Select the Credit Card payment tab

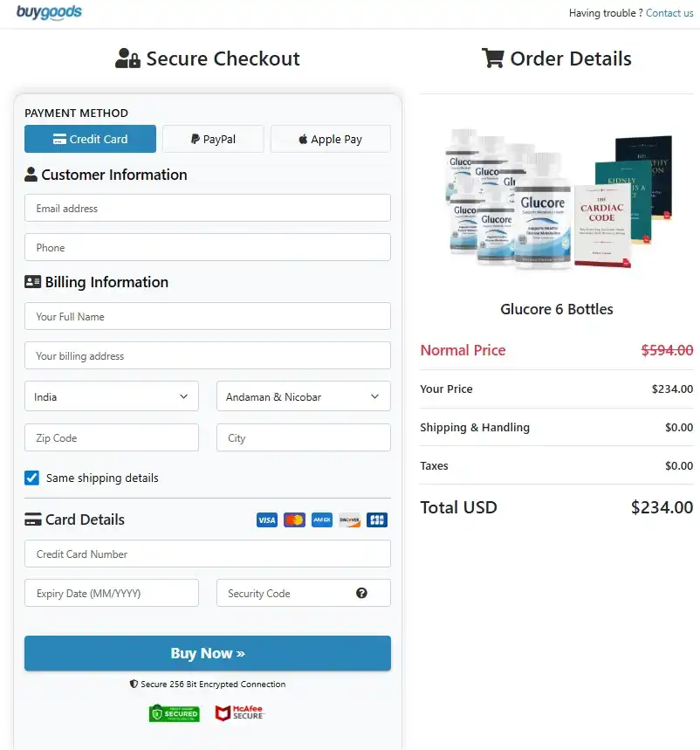pos(91,139)
